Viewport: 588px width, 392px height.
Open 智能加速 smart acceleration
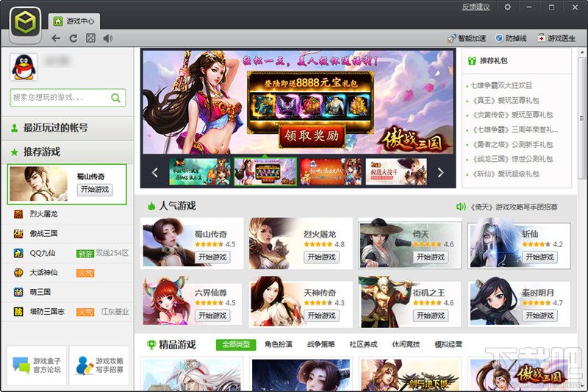467,38
